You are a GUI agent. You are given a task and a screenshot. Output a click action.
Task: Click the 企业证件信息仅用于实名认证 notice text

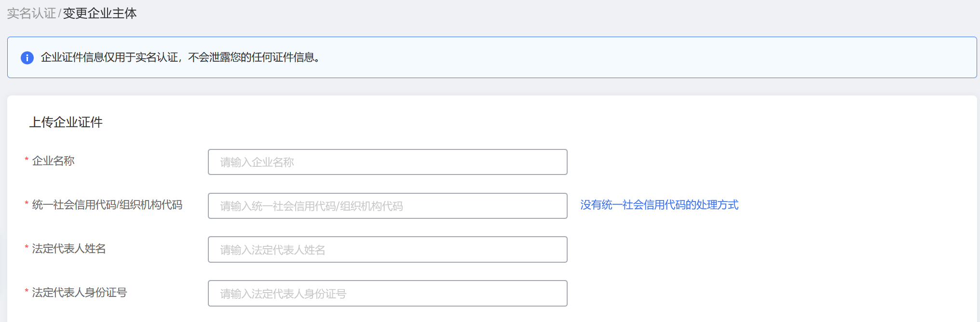pos(180,57)
